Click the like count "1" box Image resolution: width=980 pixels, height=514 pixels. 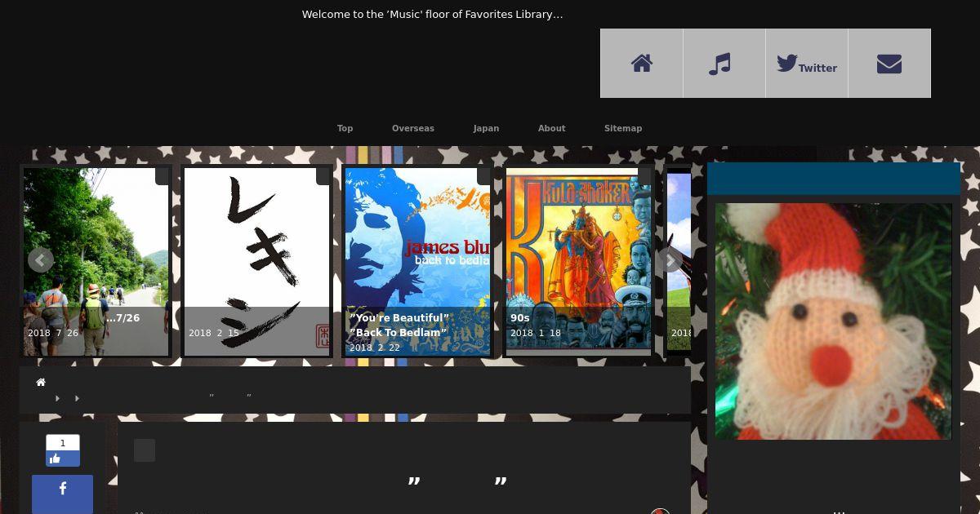click(x=63, y=443)
